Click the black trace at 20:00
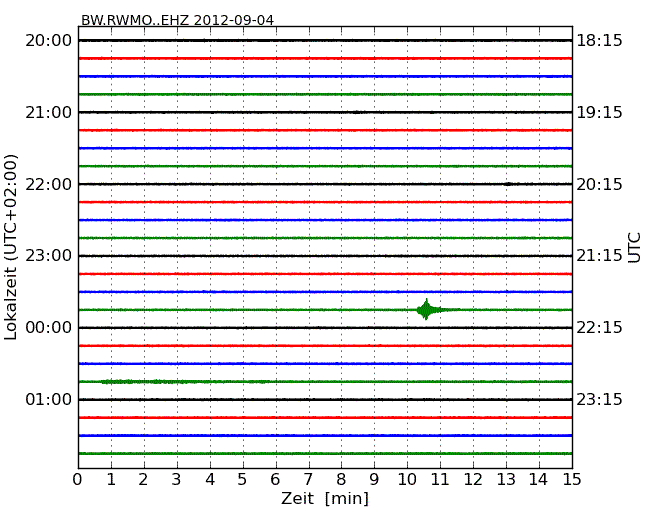 (x=325, y=40)
